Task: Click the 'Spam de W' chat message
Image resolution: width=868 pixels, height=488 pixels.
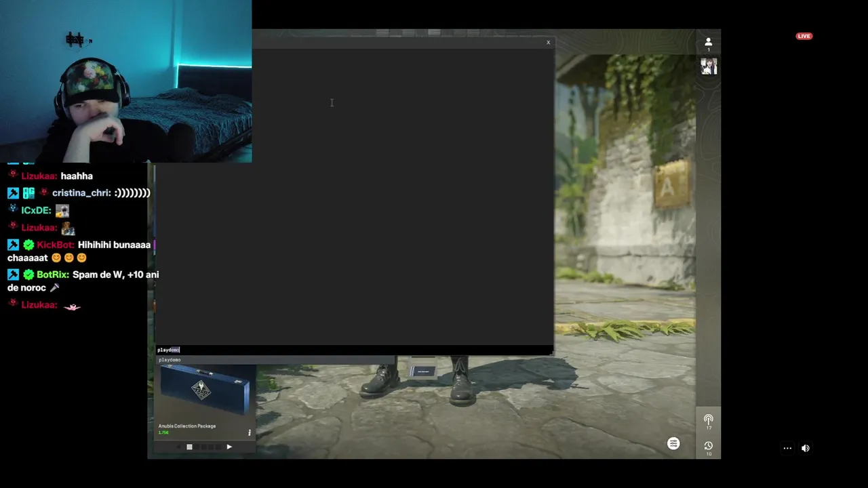Action: 83,281
